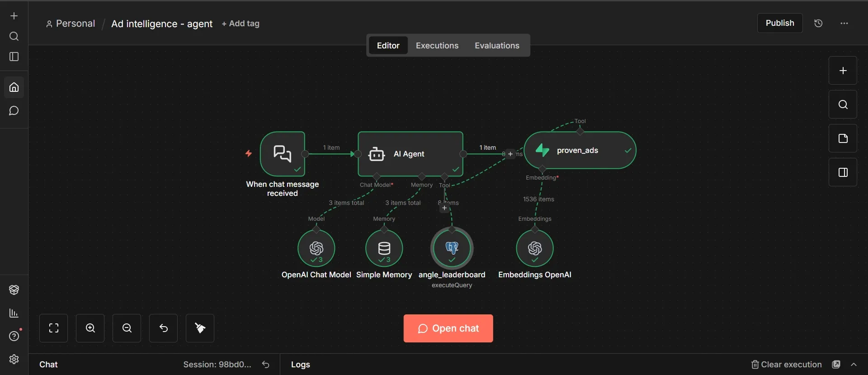
Task: Go to the Home icon in sidebar
Action: [x=14, y=87]
